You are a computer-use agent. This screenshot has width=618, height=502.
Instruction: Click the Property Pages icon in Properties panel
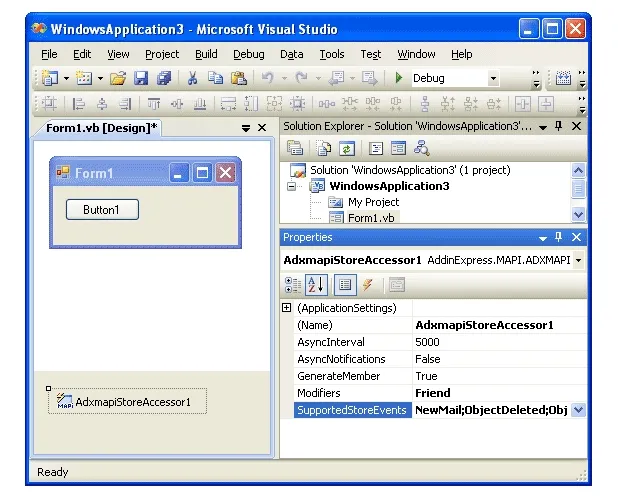point(396,285)
